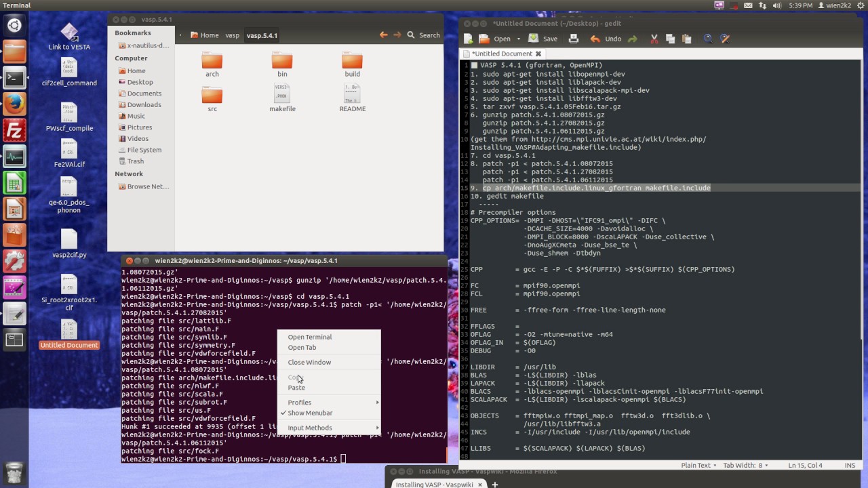Viewport: 868px width, 488px height.
Task: Click the find magnifier icon in gedit
Action: (708, 39)
